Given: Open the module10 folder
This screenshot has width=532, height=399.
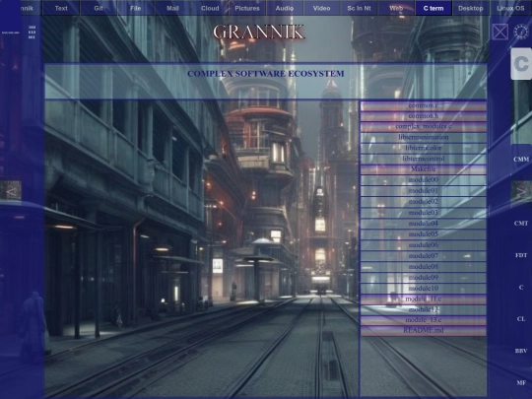Looking at the screenshot, I should pyautogui.click(x=423, y=289).
